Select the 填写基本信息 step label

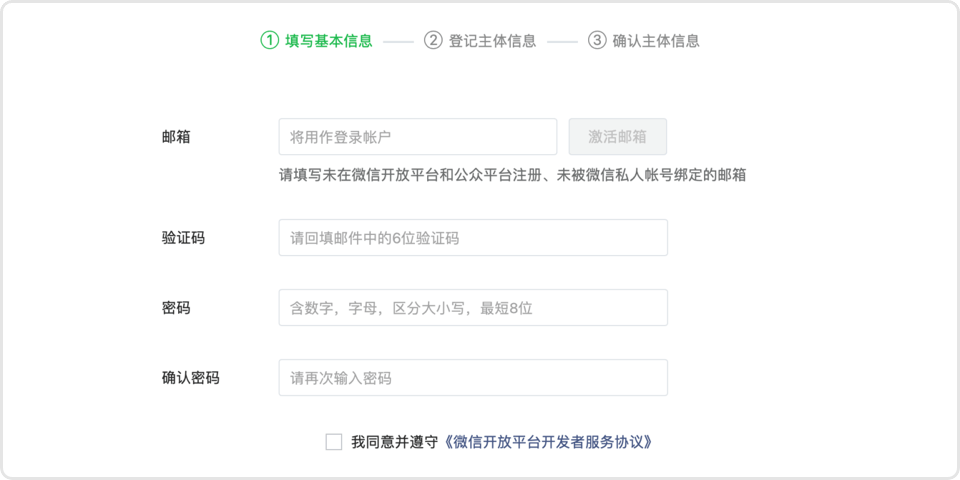(x=329, y=41)
